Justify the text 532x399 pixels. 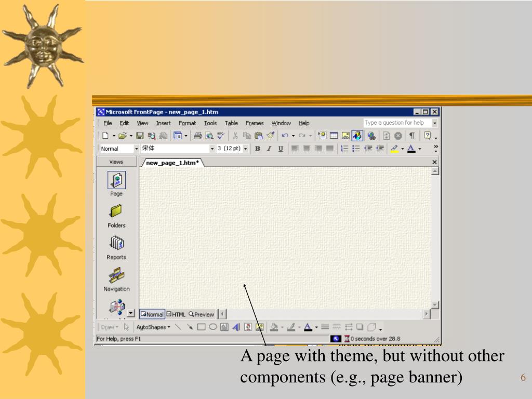(329, 149)
